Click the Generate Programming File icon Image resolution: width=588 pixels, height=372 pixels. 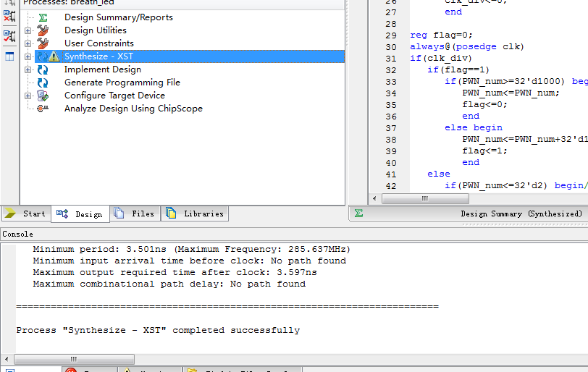click(43, 83)
